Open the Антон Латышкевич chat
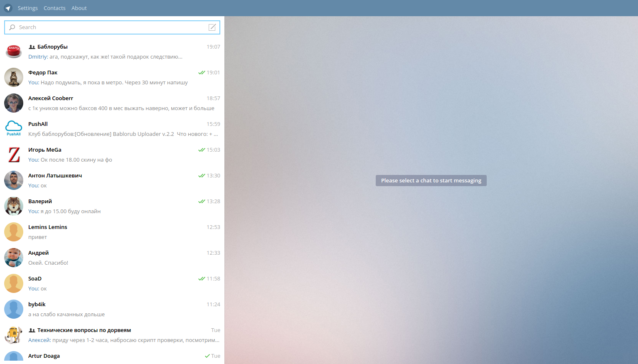Screen dimensions: 638x364 click(x=112, y=180)
